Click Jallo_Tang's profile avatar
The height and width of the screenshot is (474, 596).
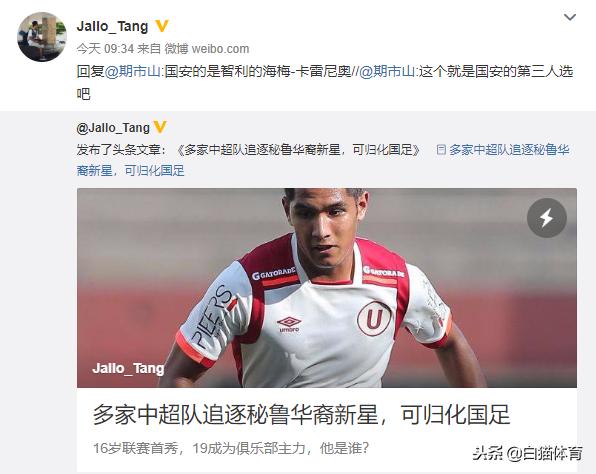(42, 36)
